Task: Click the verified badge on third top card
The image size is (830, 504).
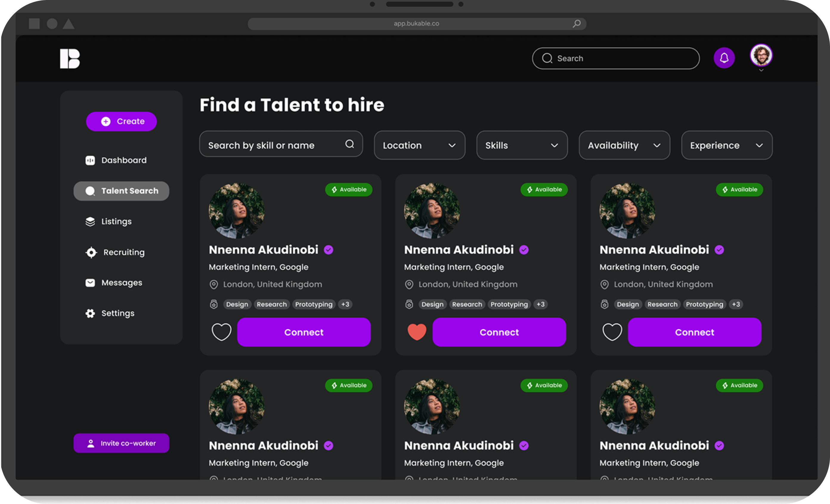Action: coord(719,250)
